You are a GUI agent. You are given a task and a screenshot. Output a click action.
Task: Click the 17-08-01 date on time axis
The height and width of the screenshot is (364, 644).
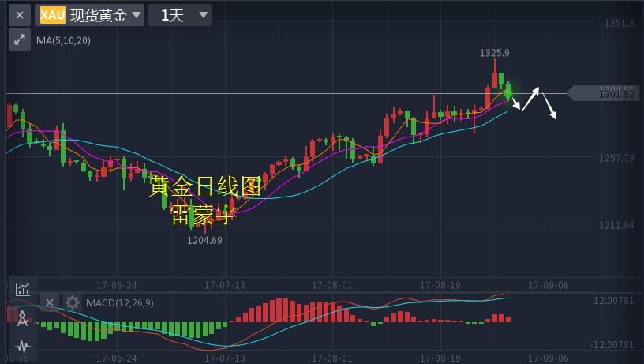click(x=332, y=283)
